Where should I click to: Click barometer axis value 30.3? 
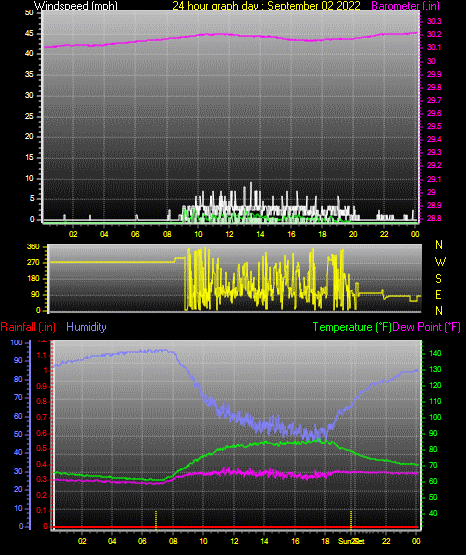[x=434, y=21]
